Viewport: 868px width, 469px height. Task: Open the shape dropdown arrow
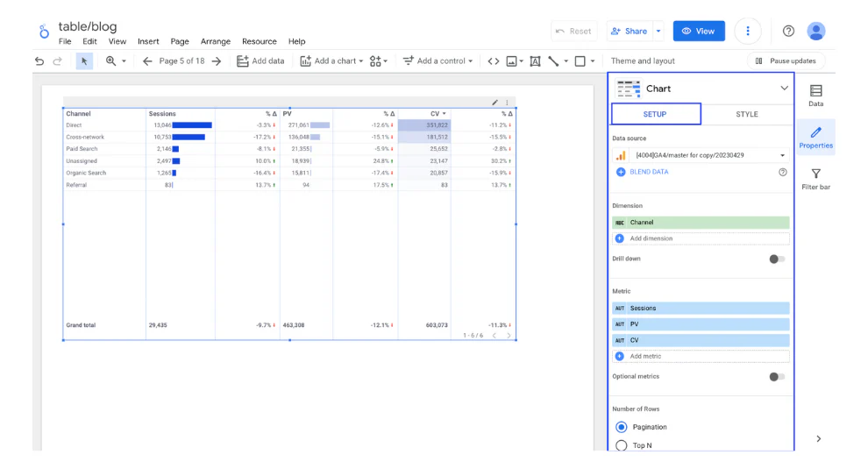(x=593, y=60)
